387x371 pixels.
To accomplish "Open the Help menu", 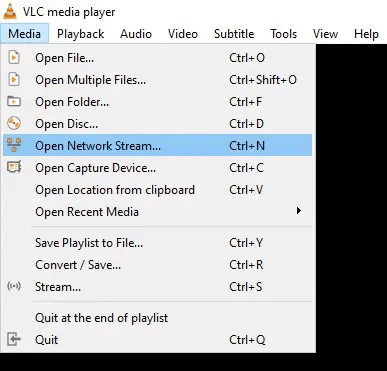I will (x=366, y=34).
